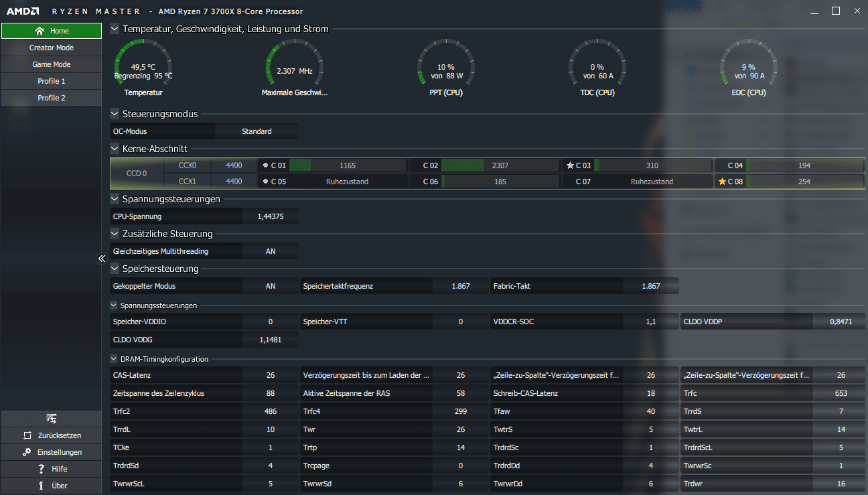Screen dimensions: 868x495
Task: Collapse the Temperatur, Geschwindigkeit section
Action: (115, 29)
